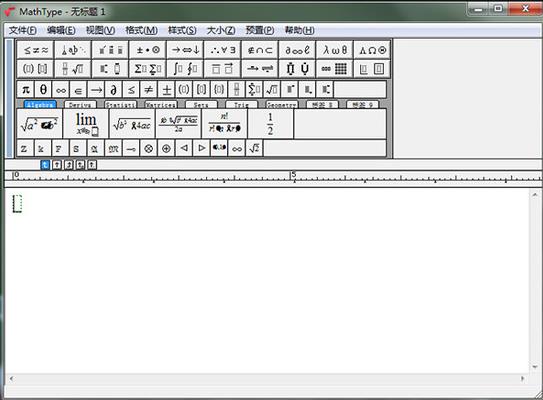Insert the quadratic formula expression
This screenshot has height=400, width=543.
178,124
